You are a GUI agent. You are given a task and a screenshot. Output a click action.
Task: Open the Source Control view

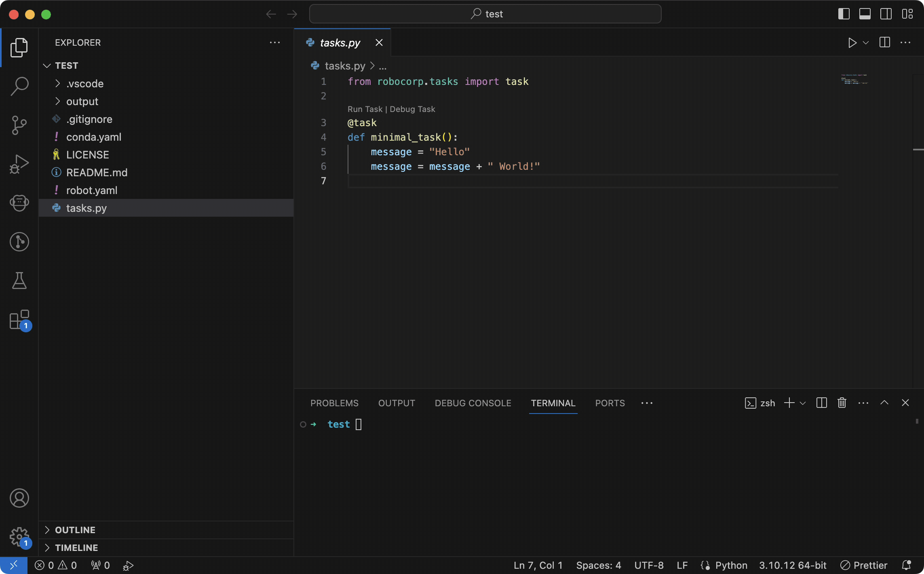click(x=19, y=125)
